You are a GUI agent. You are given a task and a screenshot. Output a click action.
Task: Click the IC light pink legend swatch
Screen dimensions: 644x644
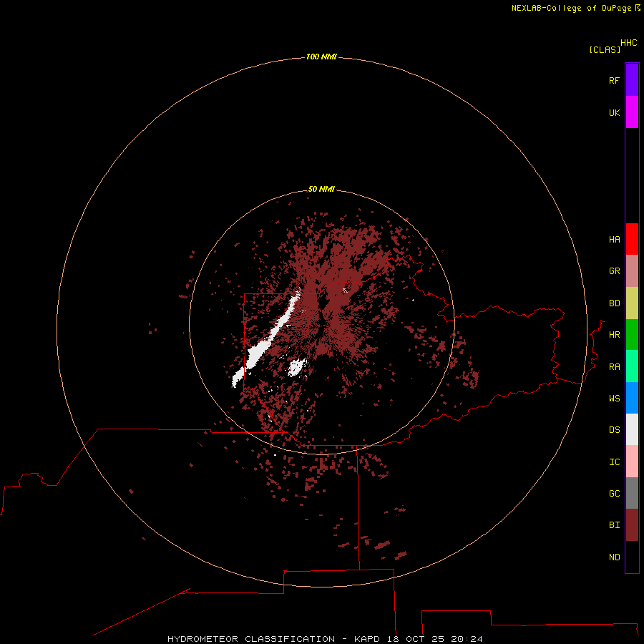(632, 462)
